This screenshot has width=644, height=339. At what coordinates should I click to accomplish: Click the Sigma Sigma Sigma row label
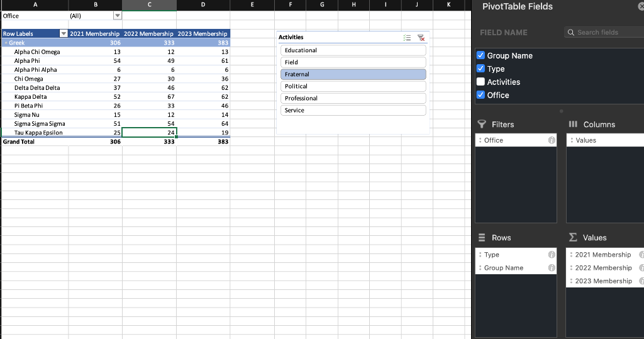point(40,124)
